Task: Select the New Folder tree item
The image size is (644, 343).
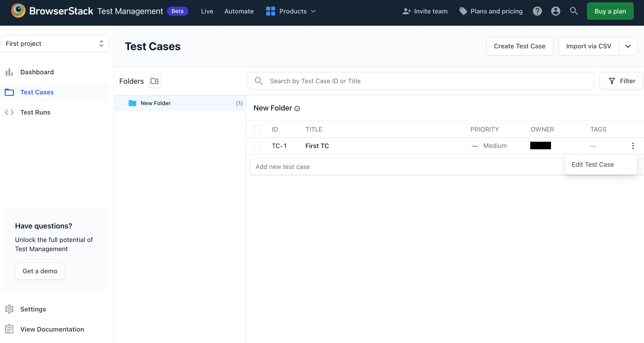Action: click(x=155, y=103)
